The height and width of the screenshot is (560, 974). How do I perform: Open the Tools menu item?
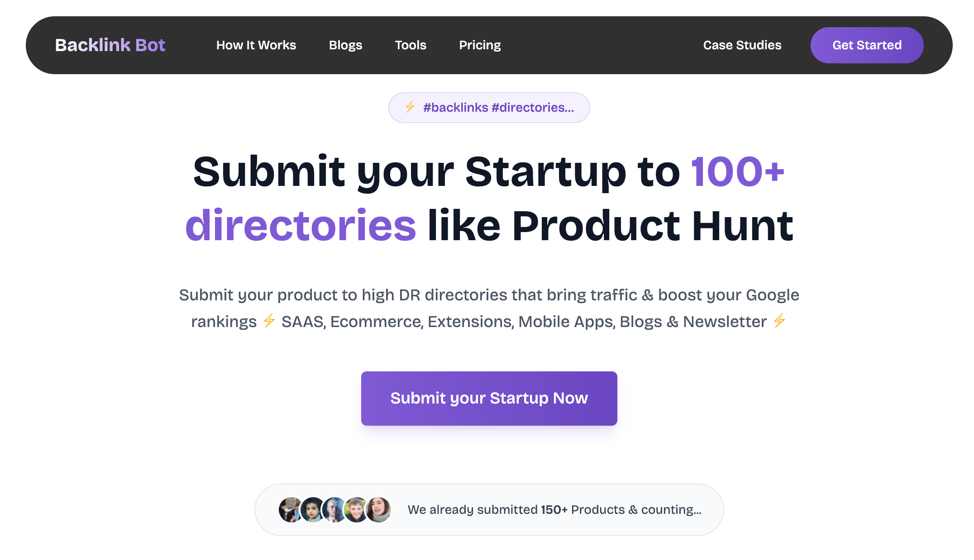tap(411, 45)
